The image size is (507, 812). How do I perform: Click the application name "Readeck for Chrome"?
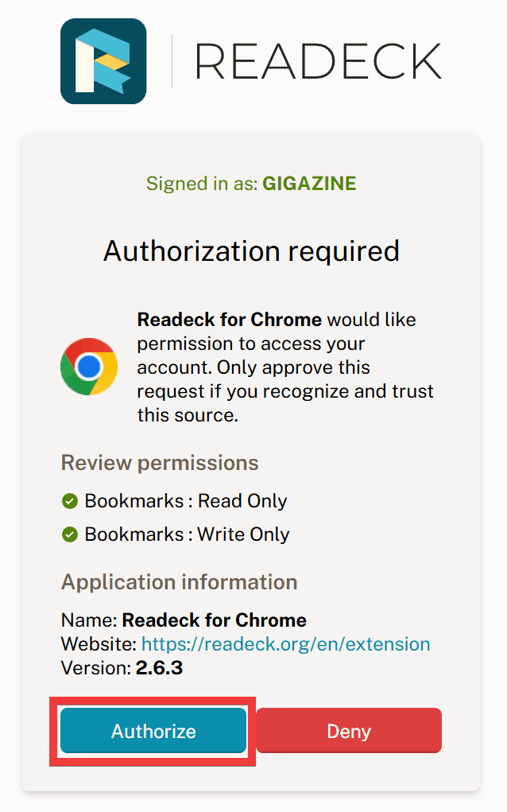(x=214, y=620)
